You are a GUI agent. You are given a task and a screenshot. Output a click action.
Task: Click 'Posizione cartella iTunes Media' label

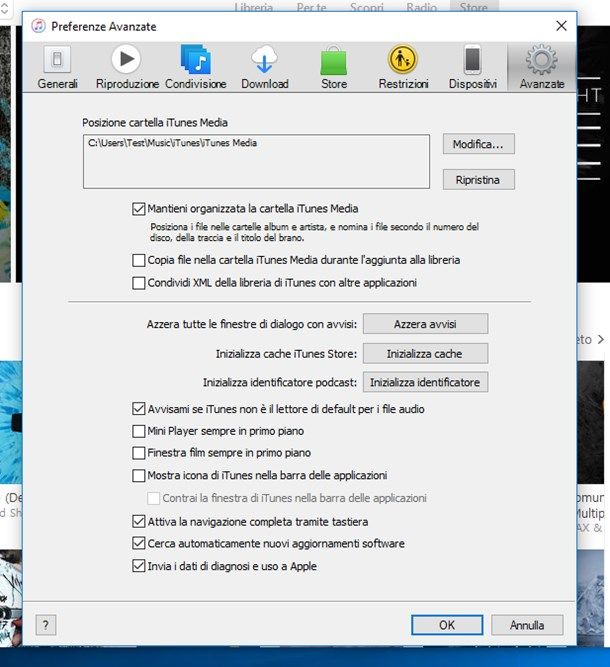click(155, 123)
